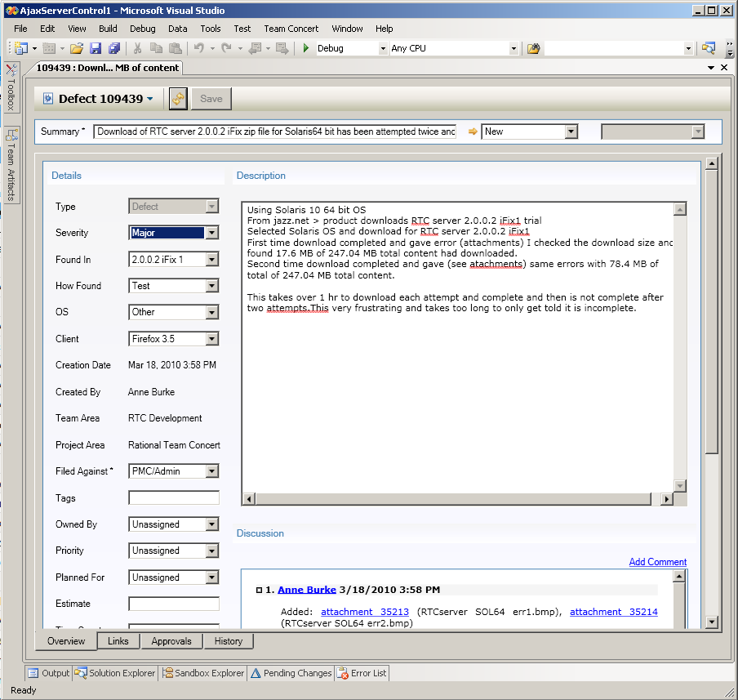Click the orange arrow icon next to New status
Viewport: 738px width, 700px height.
pos(473,132)
